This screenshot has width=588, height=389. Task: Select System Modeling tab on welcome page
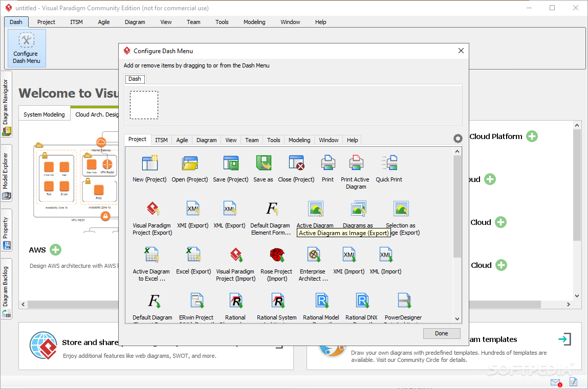coord(44,114)
